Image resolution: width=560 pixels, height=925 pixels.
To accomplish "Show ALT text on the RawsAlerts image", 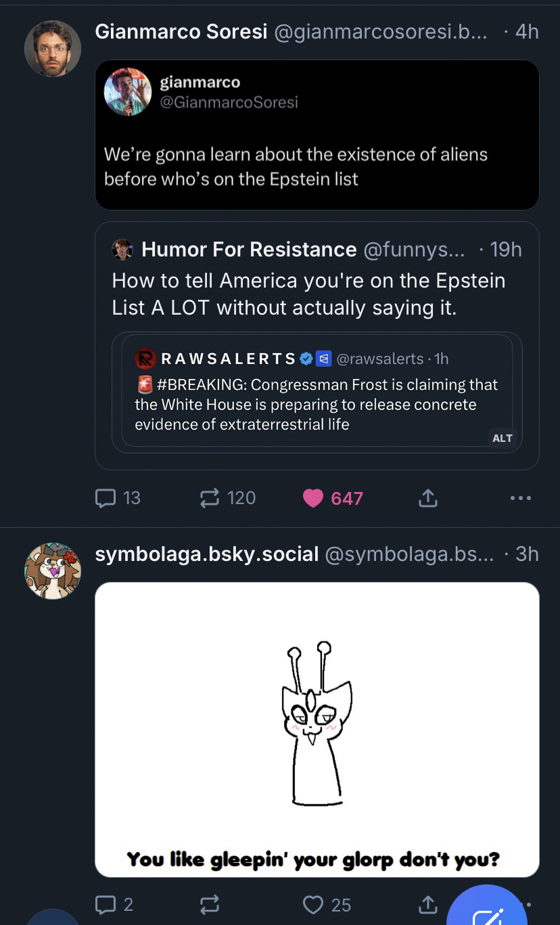I will 503,438.
